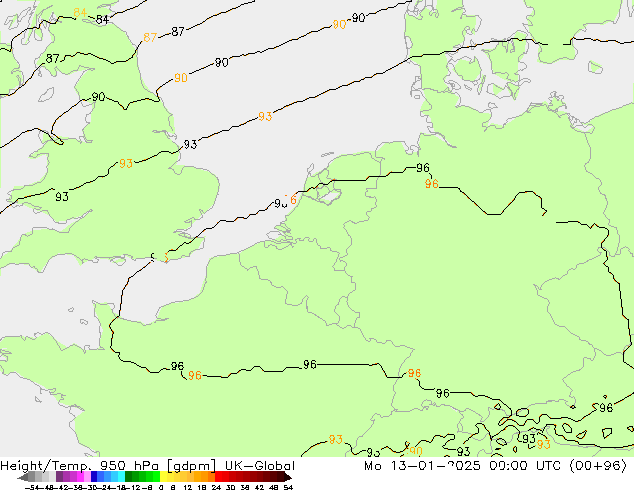Pick the black 96 label above orange 96 in Germany
Image resolution: width=634 pixels, height=490 pixels.
point(423,167)
